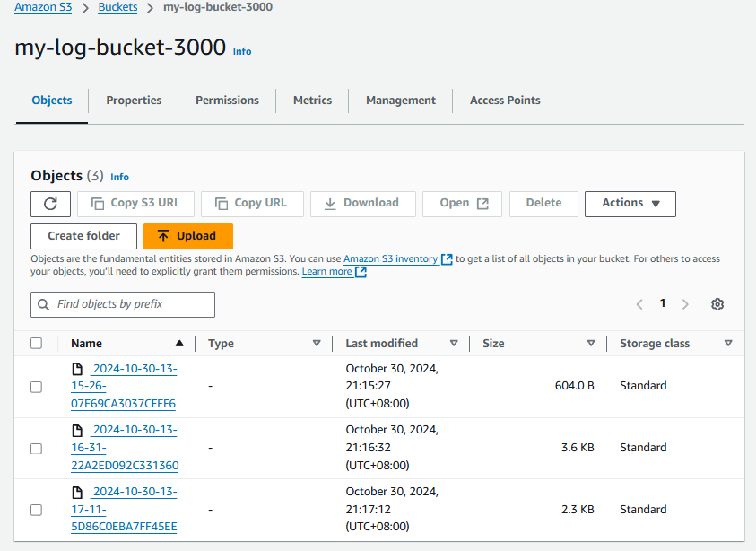The image size is (756, 551).
Task: Click the Find objects by prefix search field
Action: [x=122, y=304]
